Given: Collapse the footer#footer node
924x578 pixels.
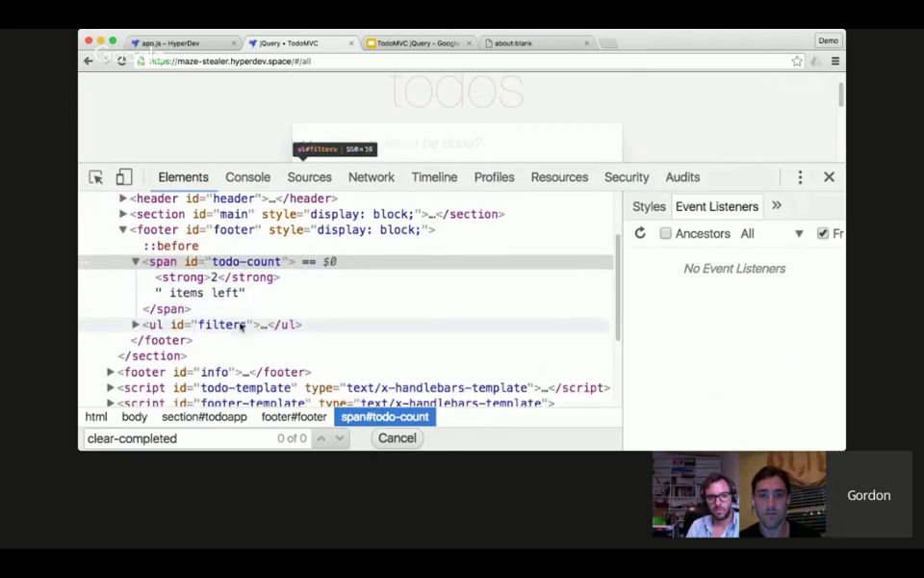Looking at the screenshot, I should (x=122, y=229).
